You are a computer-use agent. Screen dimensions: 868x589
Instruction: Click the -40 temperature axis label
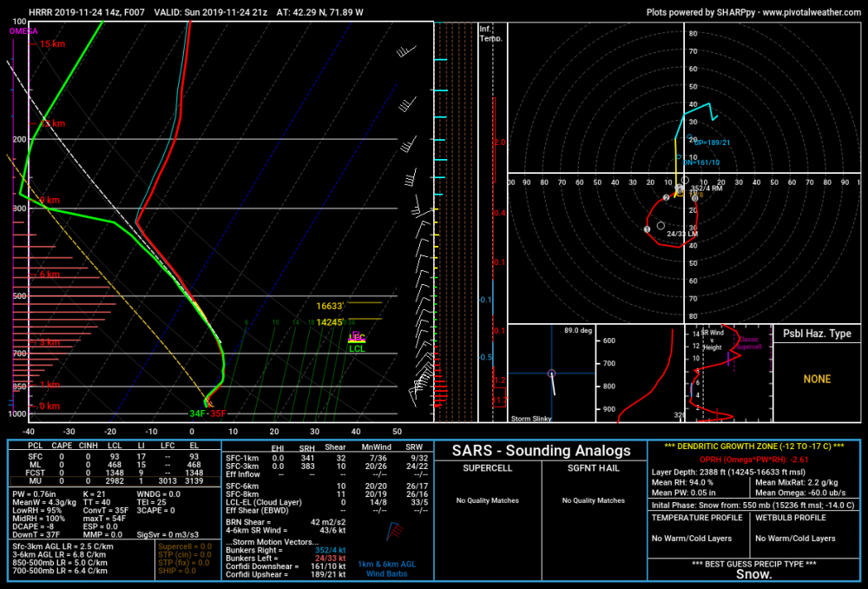29,431
